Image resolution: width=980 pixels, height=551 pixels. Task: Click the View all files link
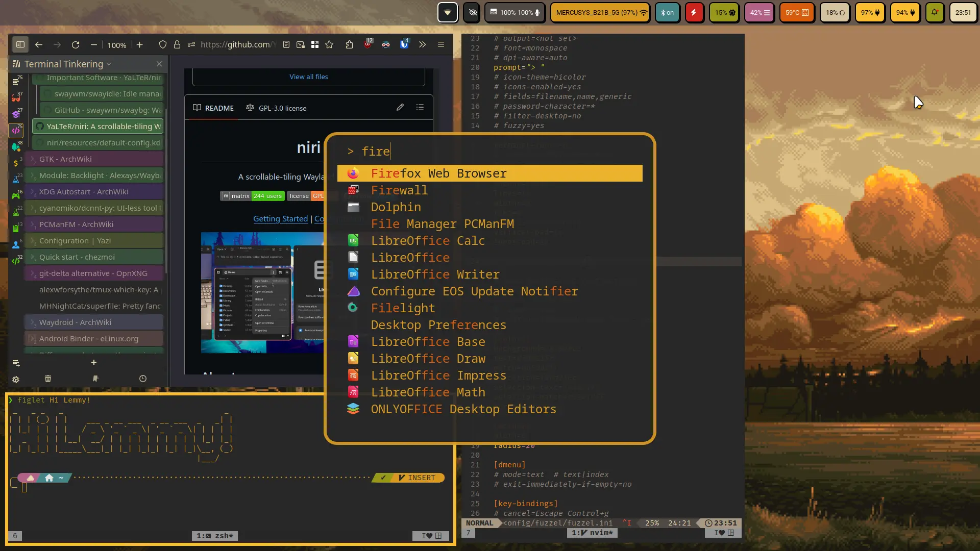(x=308, y=77)
